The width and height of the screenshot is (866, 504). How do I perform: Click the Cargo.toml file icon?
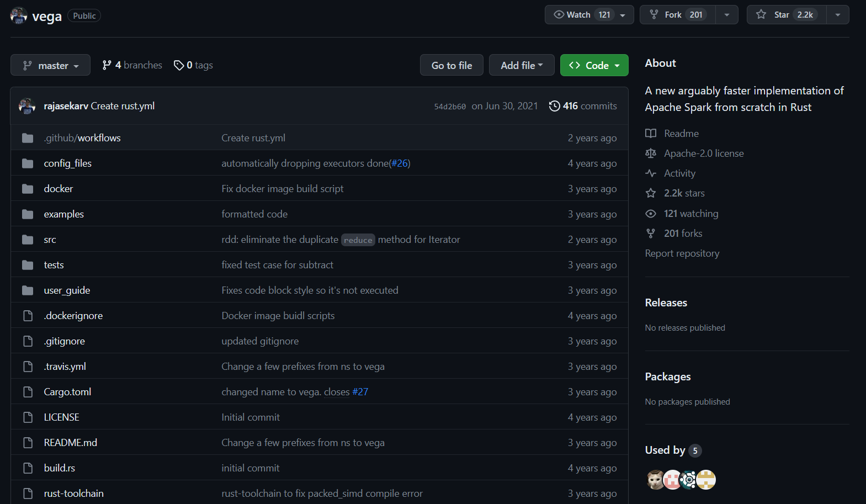(x=28, y=392)
